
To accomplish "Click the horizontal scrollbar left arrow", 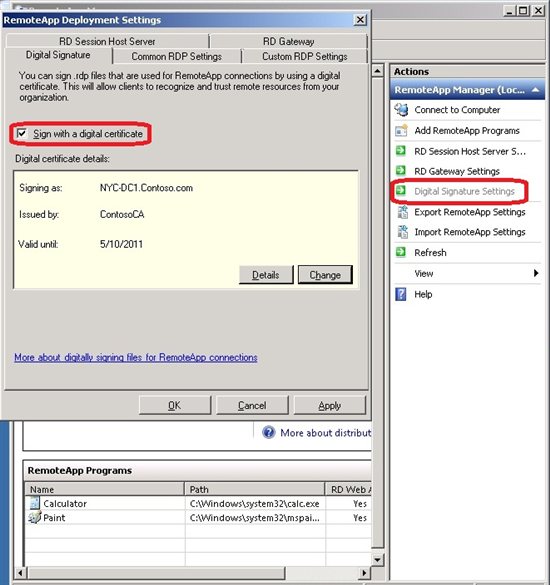I will [x=21, y=572].
